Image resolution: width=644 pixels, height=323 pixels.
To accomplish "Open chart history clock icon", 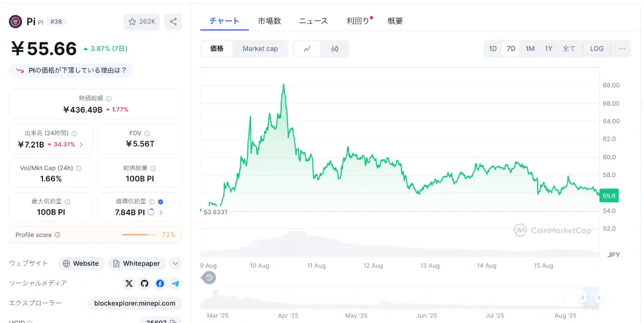I will pyautogui.click(x=208, y=277).
